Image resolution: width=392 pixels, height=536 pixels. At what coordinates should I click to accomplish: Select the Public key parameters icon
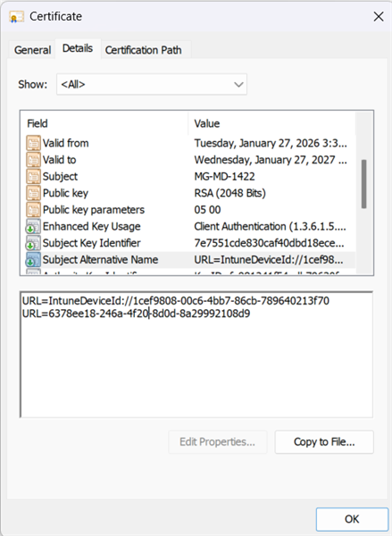tap(34, 210)
